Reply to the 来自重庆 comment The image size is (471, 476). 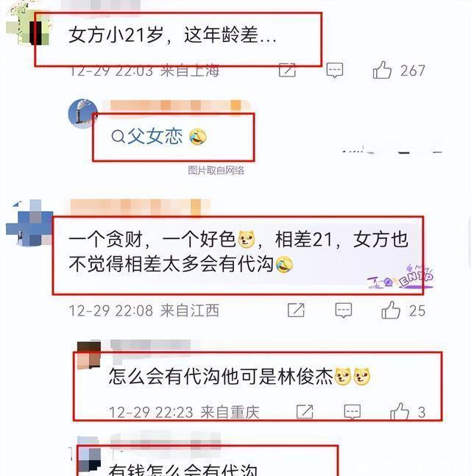(x=353, y=412)
